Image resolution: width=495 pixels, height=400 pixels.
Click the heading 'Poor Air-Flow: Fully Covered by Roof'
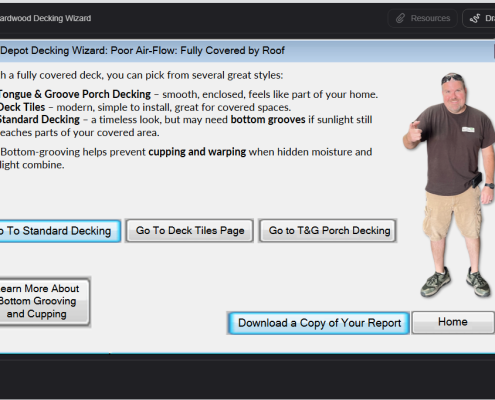click(x=198, y=51)
